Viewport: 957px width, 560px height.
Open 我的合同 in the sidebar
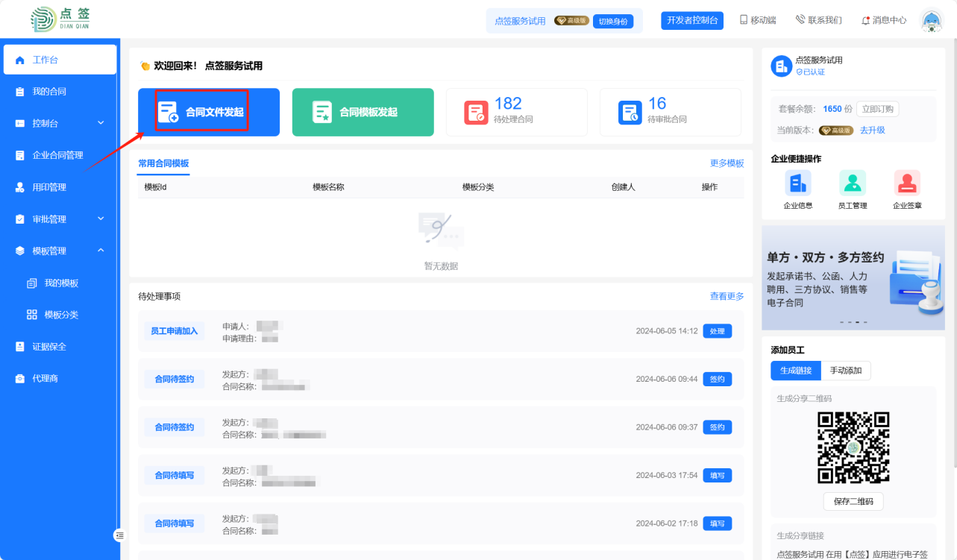(x=49, y=92)
